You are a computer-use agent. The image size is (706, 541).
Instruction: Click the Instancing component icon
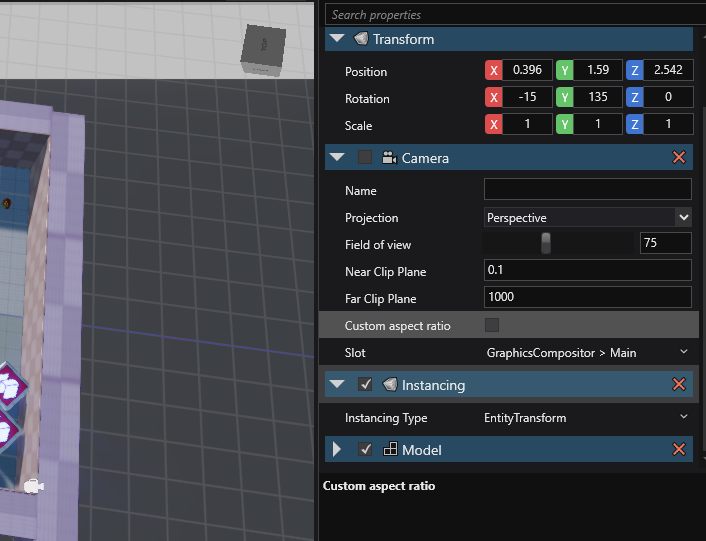[390, 384]
